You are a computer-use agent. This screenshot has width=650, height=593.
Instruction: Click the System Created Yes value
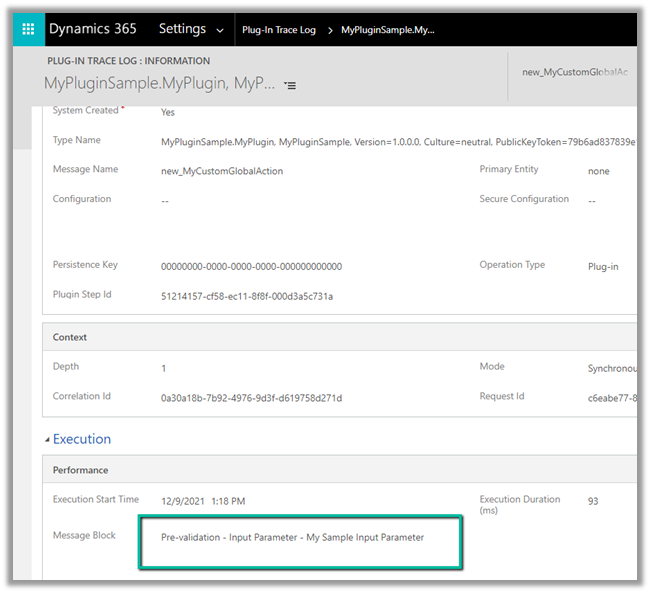[x=168, y=113]
